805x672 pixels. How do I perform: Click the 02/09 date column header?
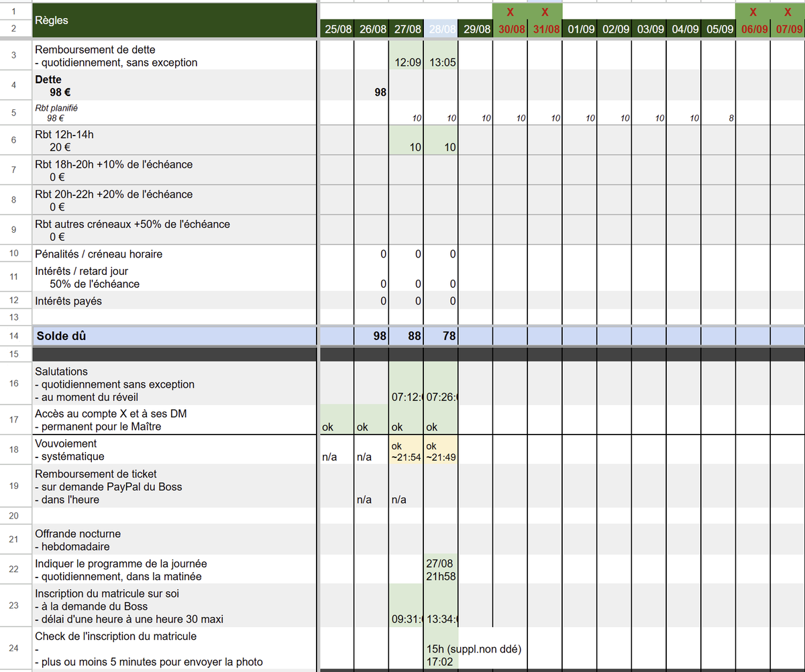(615, 30)
